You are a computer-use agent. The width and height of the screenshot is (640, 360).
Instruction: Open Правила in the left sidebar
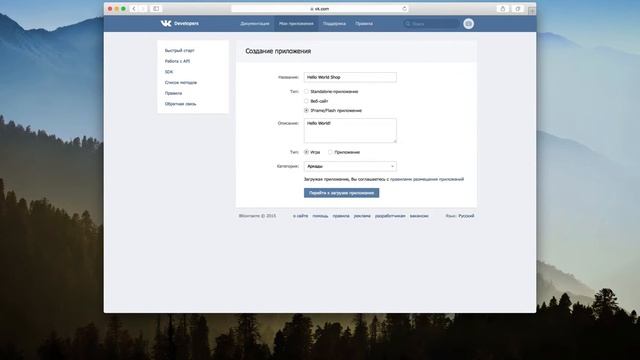click(x=173, y=93)
